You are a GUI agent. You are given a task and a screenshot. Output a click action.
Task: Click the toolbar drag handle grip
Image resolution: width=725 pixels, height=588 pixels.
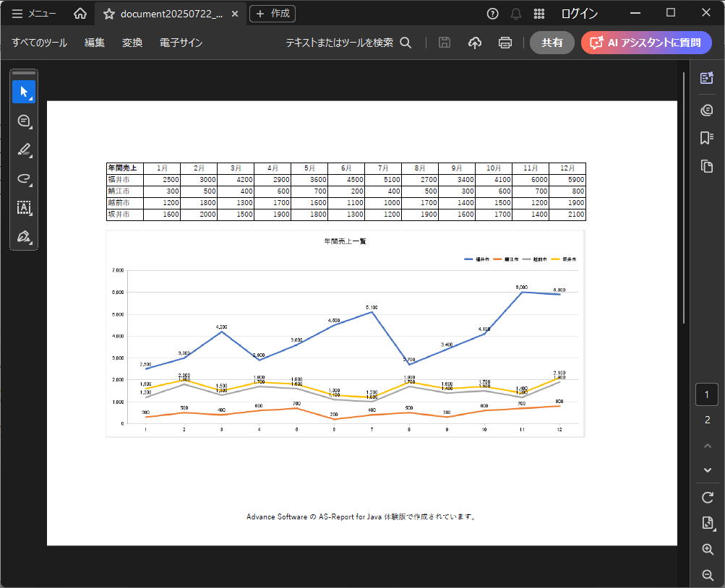tap(24, 73)
